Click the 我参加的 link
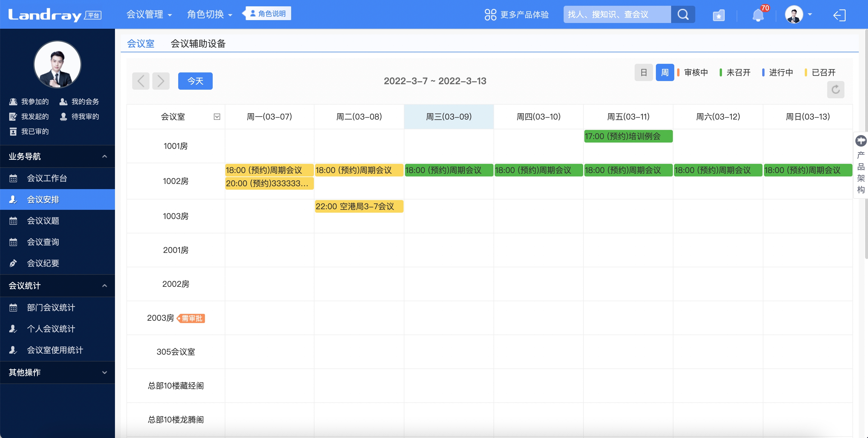This screenshot has height=438, width=868. [x=35, y=101]
